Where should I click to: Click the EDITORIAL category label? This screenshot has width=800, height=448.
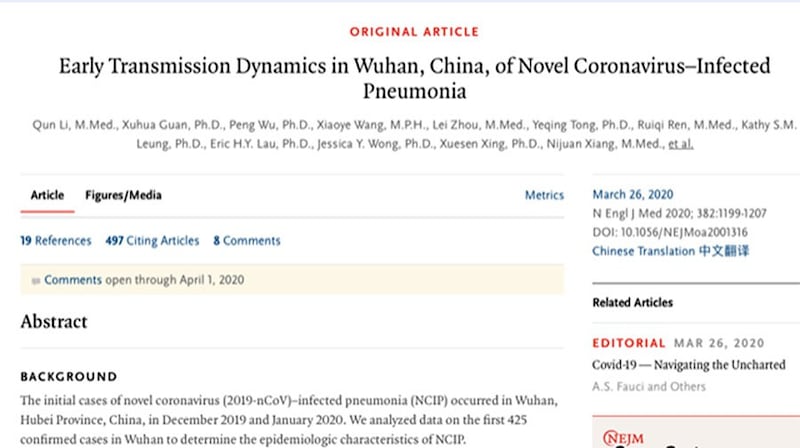tap(629, 343)
